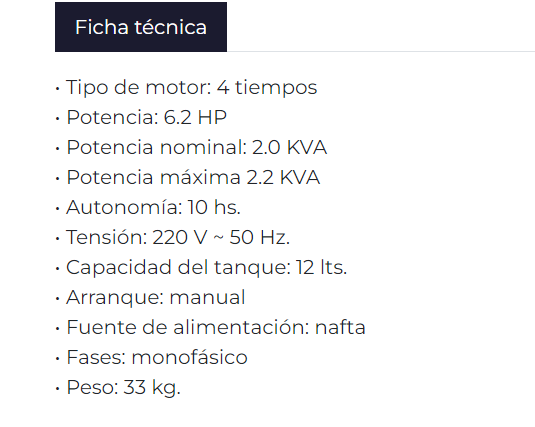Viewport: 535px width, 427px height.
Task: Click the bullet before Peso
Action: tap(58, 388)
